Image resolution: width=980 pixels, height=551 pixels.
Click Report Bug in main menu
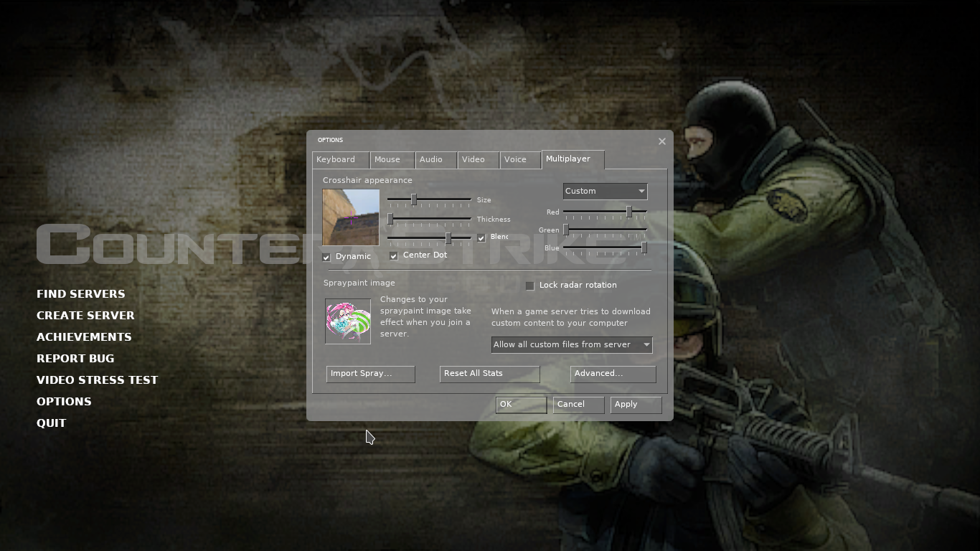tap(75, 359)
